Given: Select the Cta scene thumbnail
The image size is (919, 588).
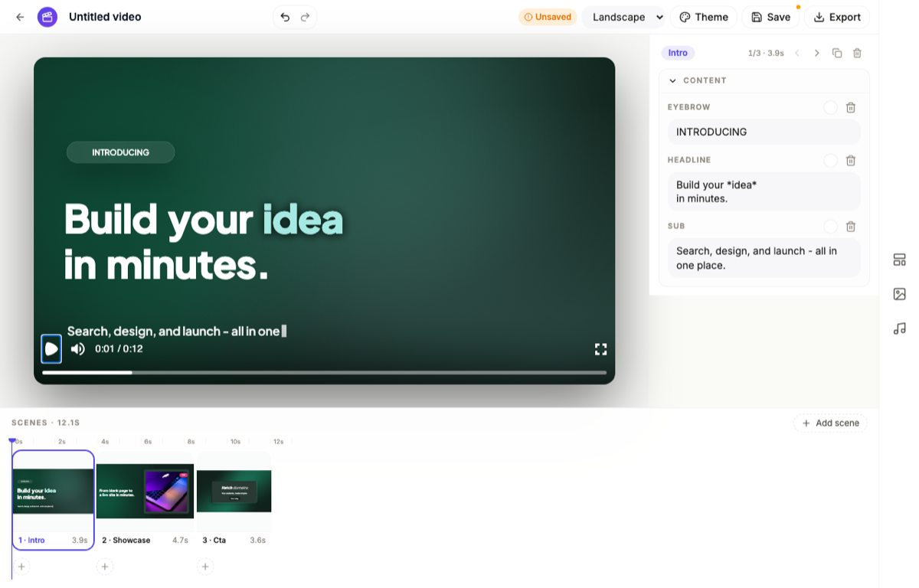Looking at the screenshot, I should coord(234,491).
